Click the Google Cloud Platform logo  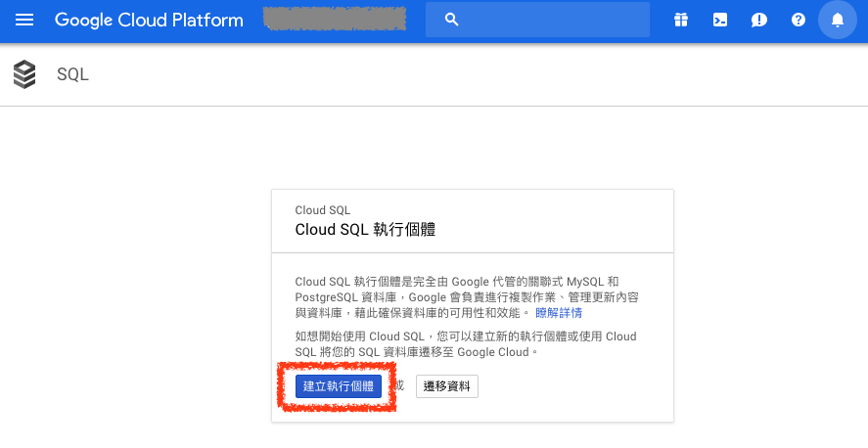pos(149,20)
